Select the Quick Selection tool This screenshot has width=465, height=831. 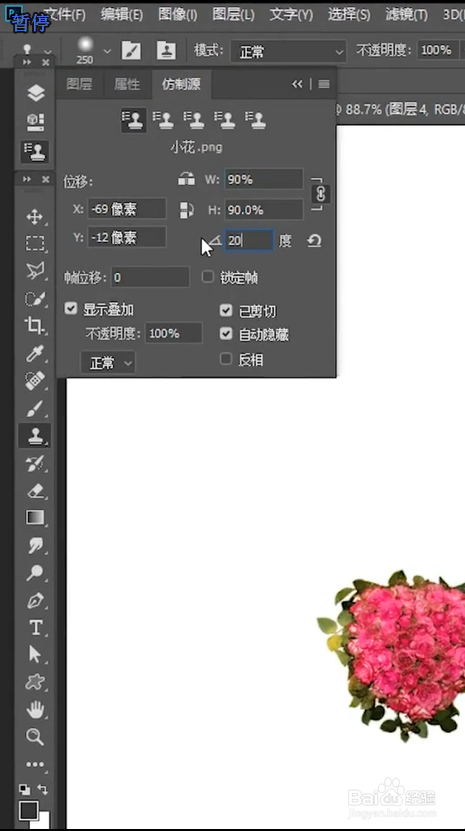(35, 298)
